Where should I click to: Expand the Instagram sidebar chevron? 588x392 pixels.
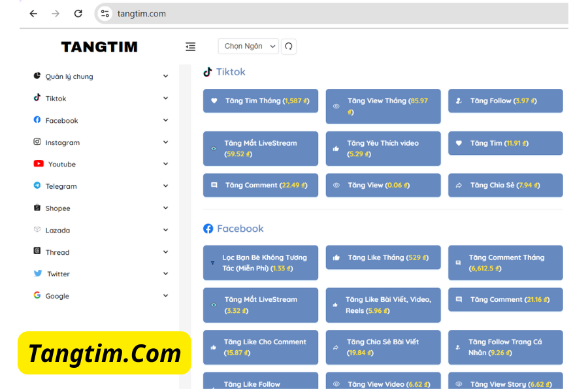165,142
